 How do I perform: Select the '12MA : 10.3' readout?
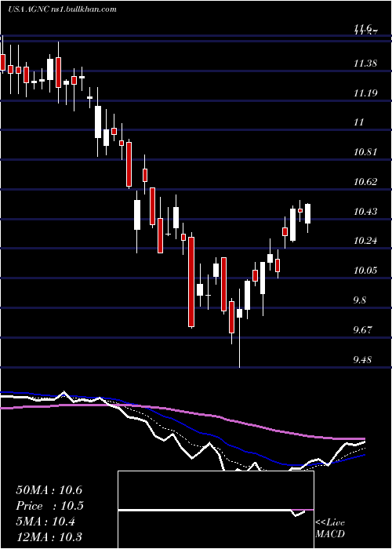(x=49, y=537)
